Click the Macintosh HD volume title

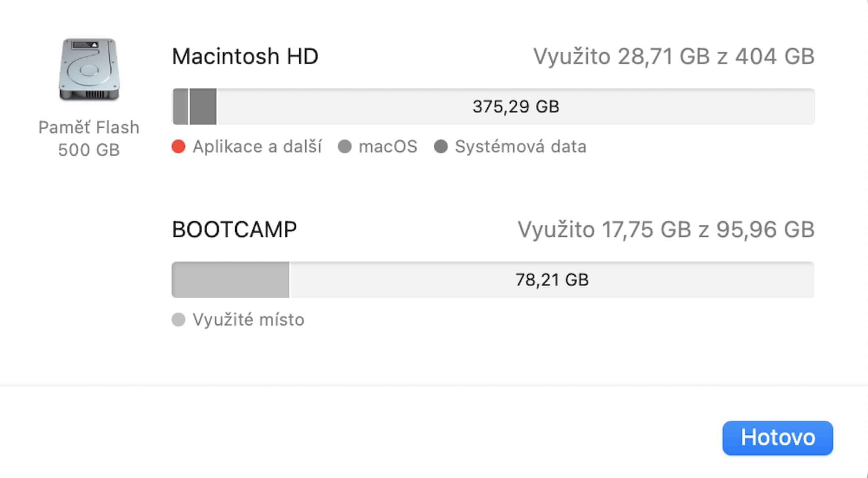tap(245, 56)
